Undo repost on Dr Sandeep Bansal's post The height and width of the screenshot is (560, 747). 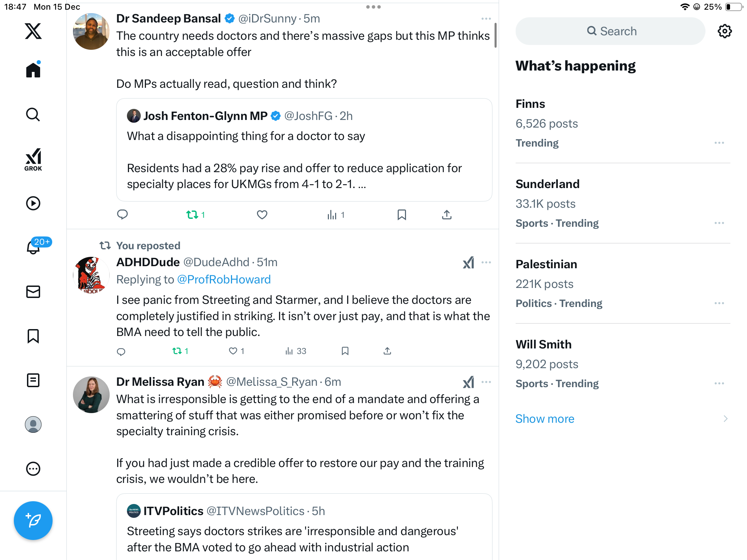point(192,215)
